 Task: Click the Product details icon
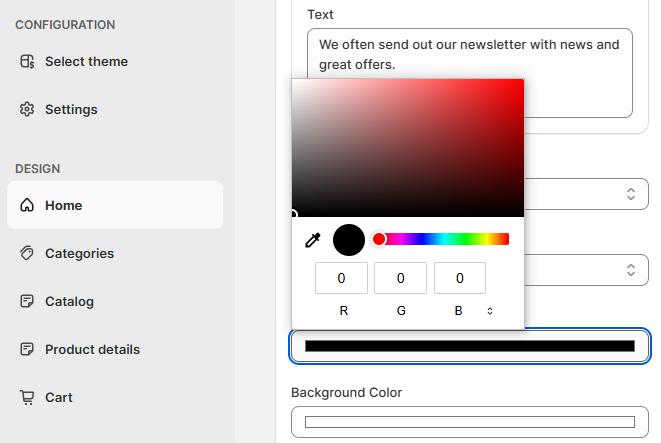pyautogui.click(x=27, y=349)
